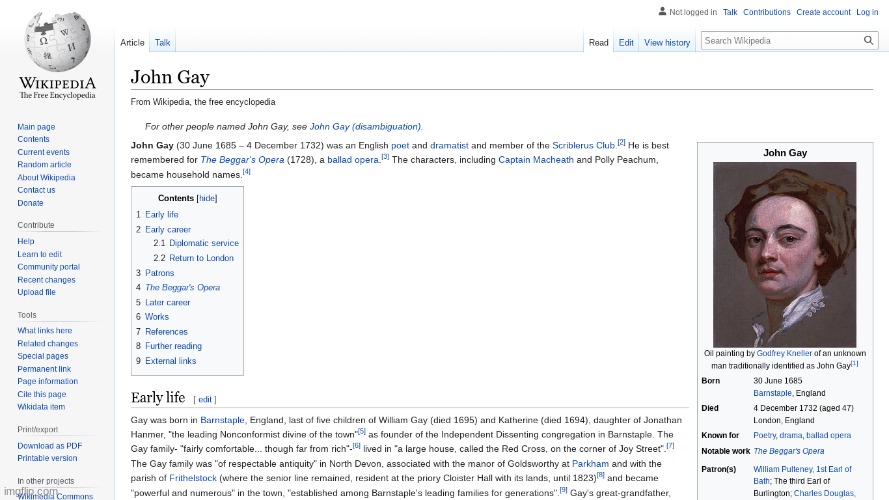Open Recent changes link
Image resolution: width=889 pixels, height=500 pixels.
pos(46,279)
